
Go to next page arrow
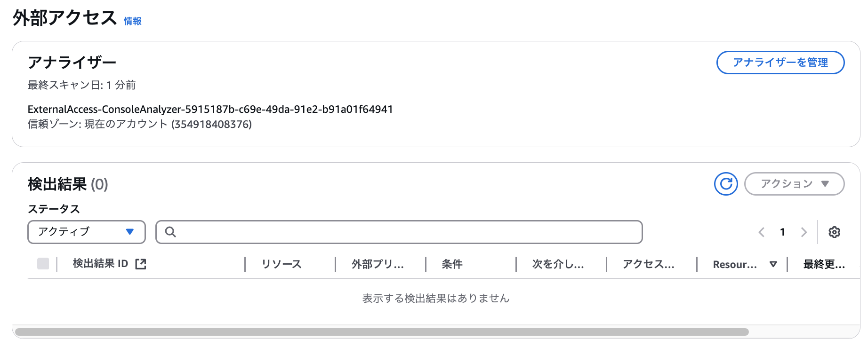point(804,232)
